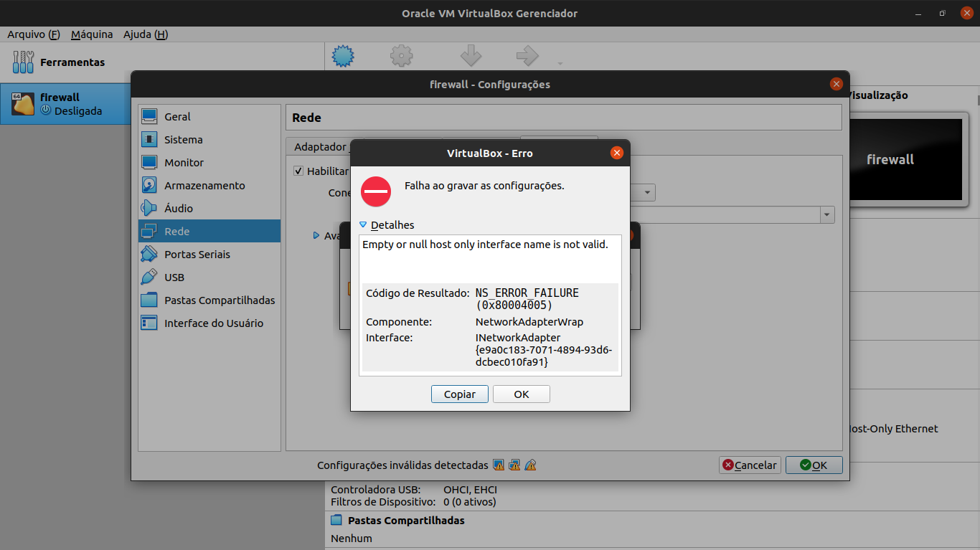Click the firewall preview thumbnail

click(x=905, y=160)
